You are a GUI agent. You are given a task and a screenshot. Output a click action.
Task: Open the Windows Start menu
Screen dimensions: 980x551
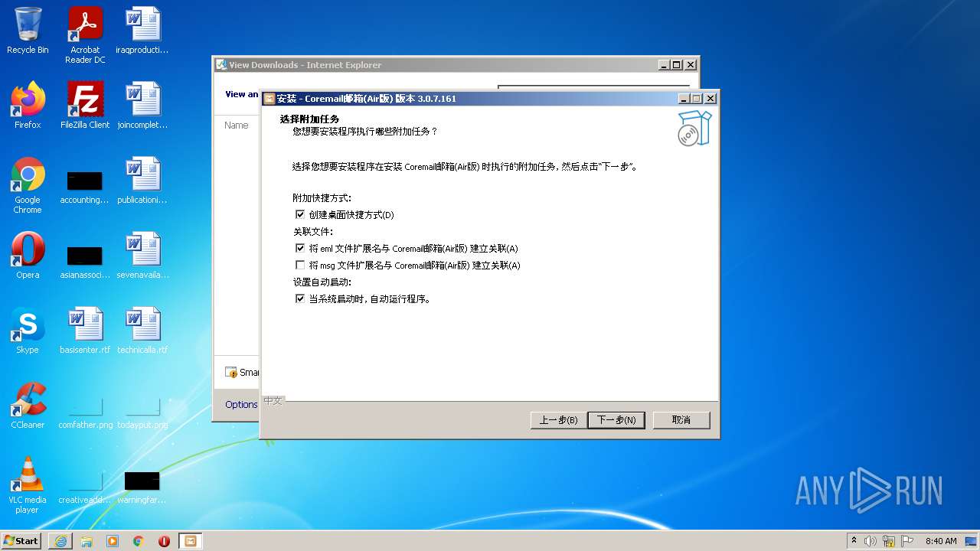point(21,541)
